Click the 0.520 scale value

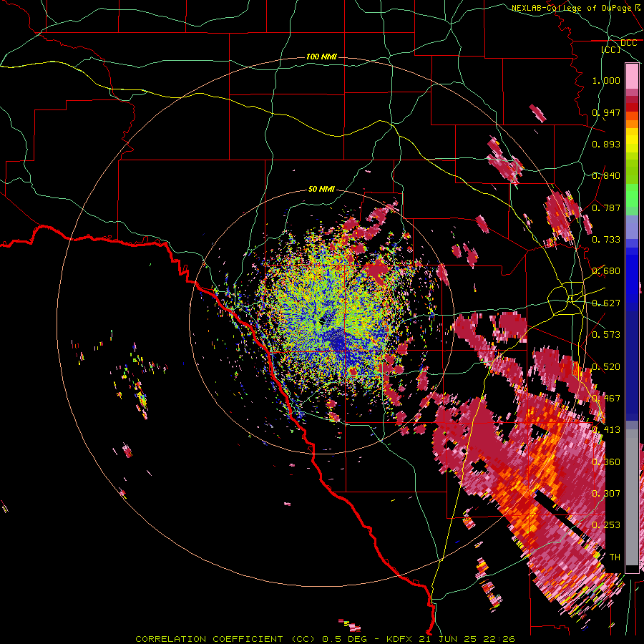click(x=606, y=366)
